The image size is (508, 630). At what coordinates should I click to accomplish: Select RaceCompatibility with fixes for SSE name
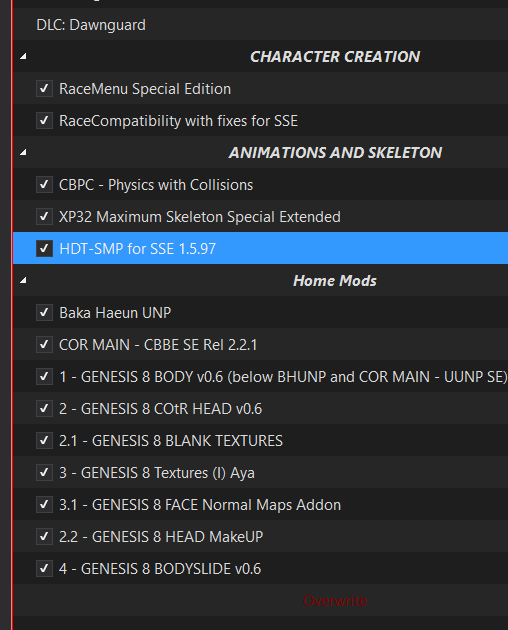click(178, 121)
